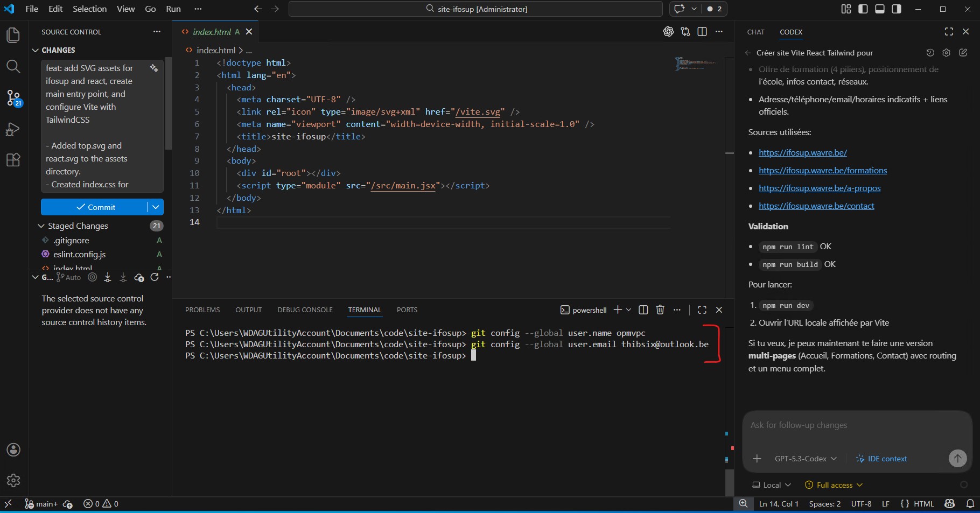Split the editor right

coord(702,32)
